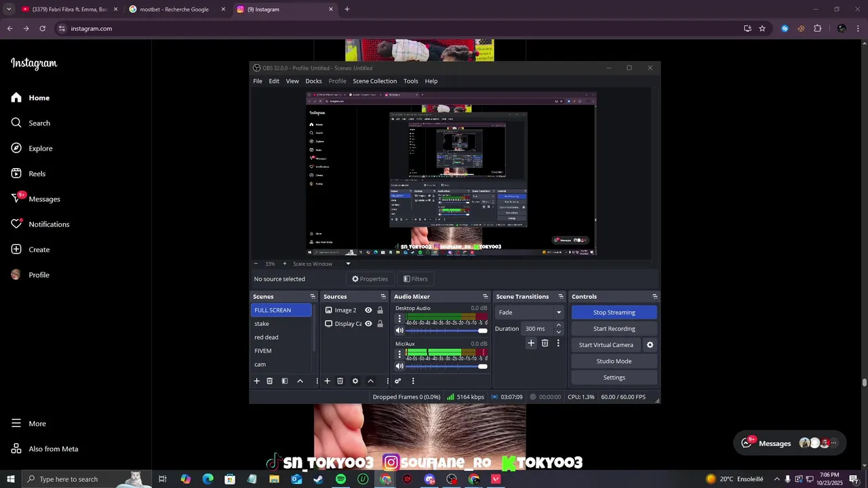Increase transition duration with up arrow
The image size is (868, 488).
point(559,325)
